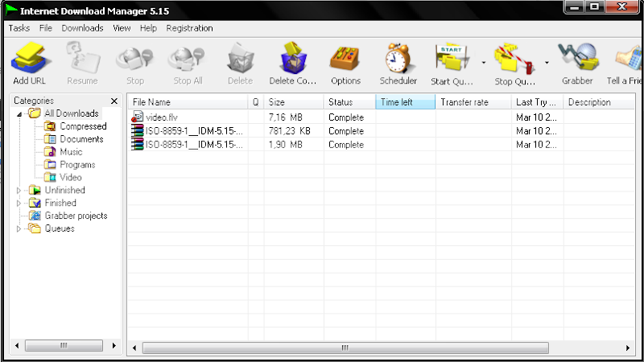Select Grabber projects in the tree

coord(68,216)
